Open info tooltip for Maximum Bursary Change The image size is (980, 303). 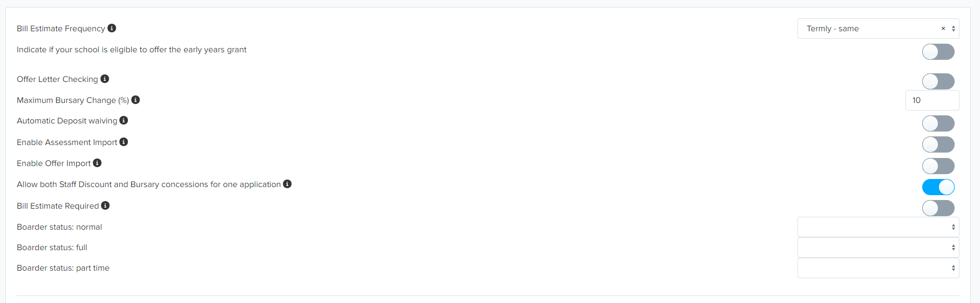tap(136, 100)
